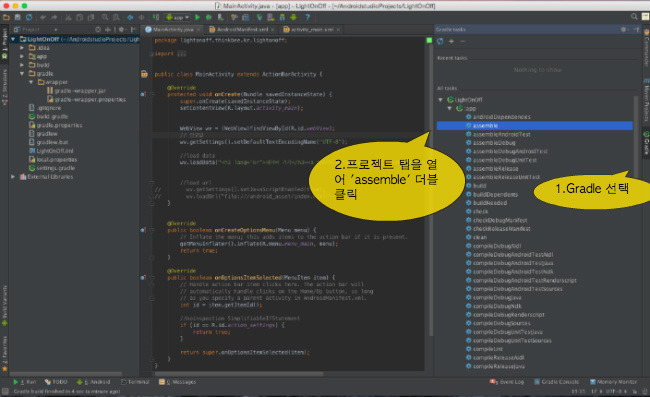Click the Copy icon in toolbar

pos(80,17)
